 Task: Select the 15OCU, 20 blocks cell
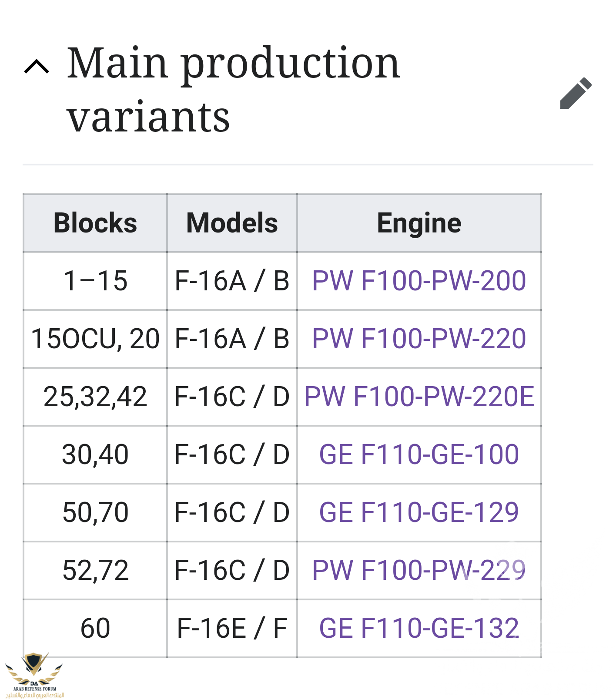(x=95, y=339)
